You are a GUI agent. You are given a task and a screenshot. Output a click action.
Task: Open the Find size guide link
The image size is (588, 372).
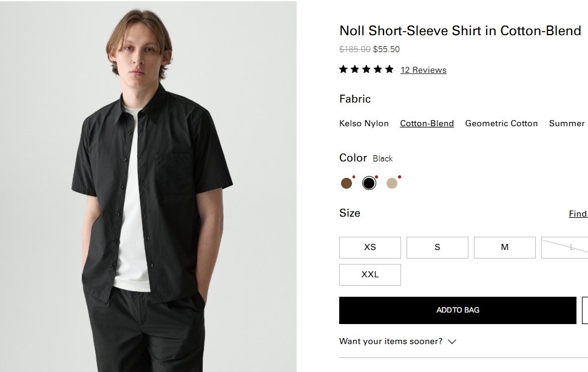pos(578,214)
